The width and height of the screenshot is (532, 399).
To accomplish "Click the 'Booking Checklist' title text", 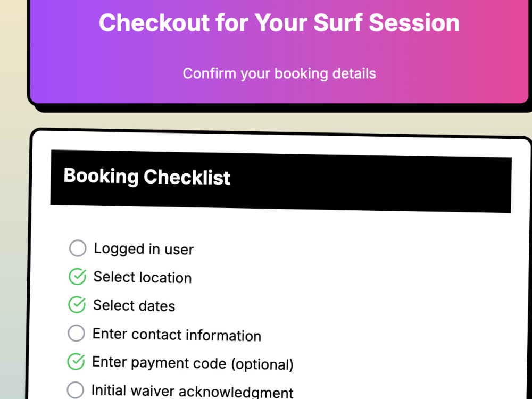I will 147,177.
